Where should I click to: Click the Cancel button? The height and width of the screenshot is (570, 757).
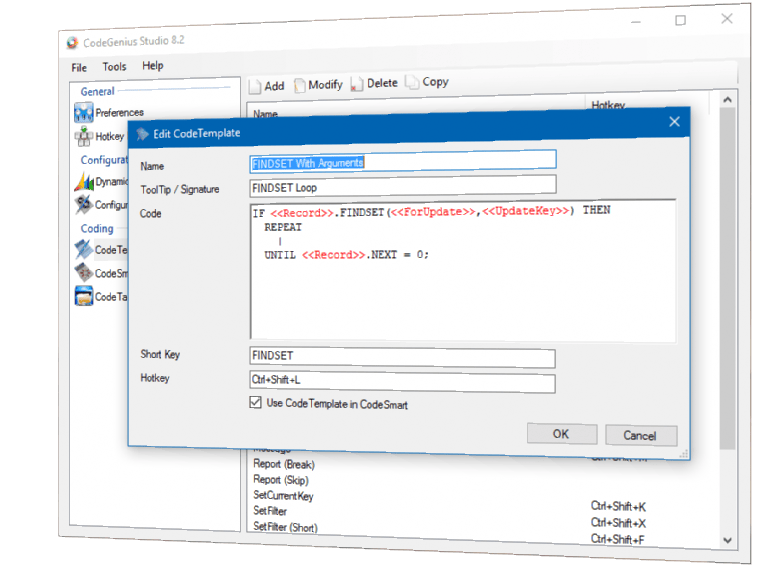641,435
